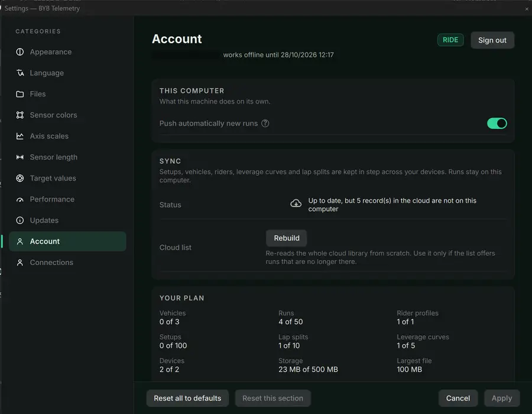Select the Target values category

[67, 178]
